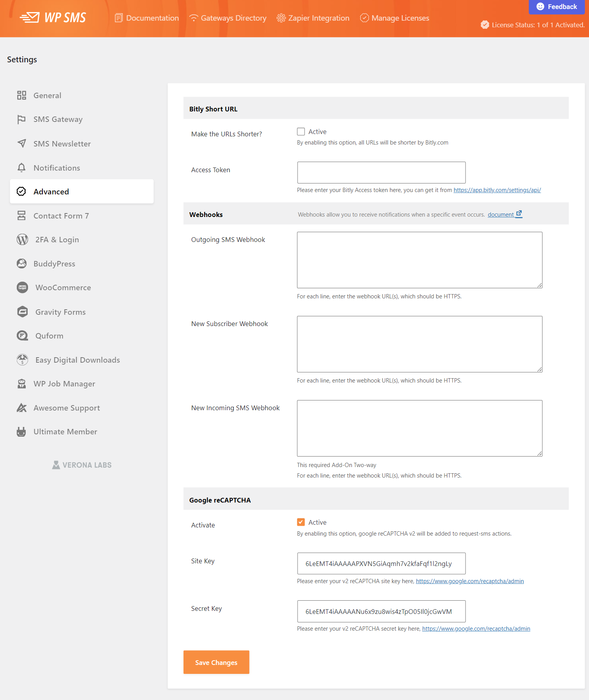
Task: Open the Documentation menu item
Action: (x=147, y=18)
